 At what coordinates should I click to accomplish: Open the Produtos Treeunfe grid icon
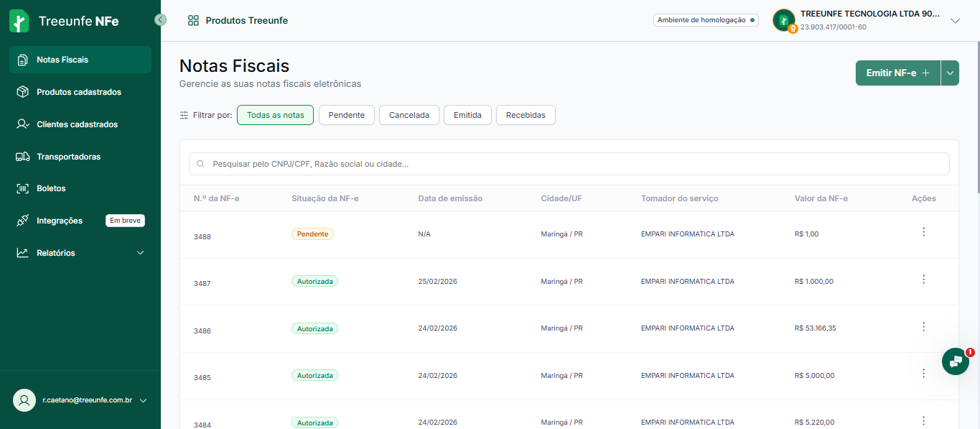coord(193,21)
